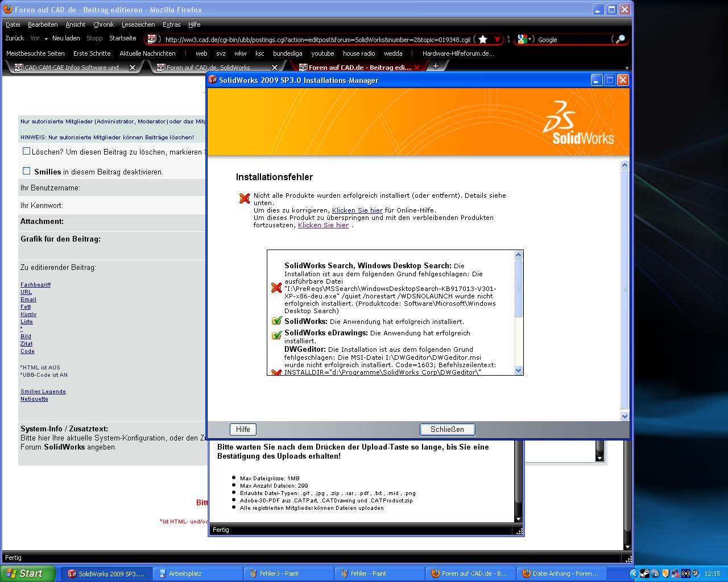Open the Extras menu
Image resolution: width=728 pixels, height=582 pixels.
(171, 24)
